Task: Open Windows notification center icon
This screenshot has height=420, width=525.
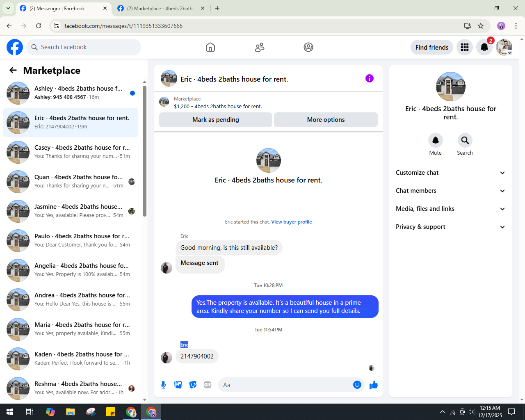Action: (x=511, y=412)
